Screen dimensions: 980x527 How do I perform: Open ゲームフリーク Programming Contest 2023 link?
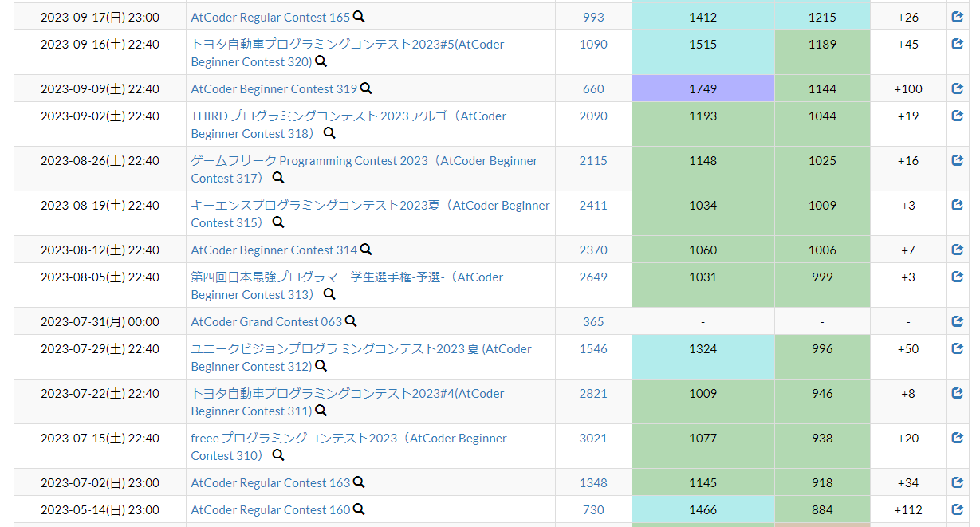click(x=364, y=169)
